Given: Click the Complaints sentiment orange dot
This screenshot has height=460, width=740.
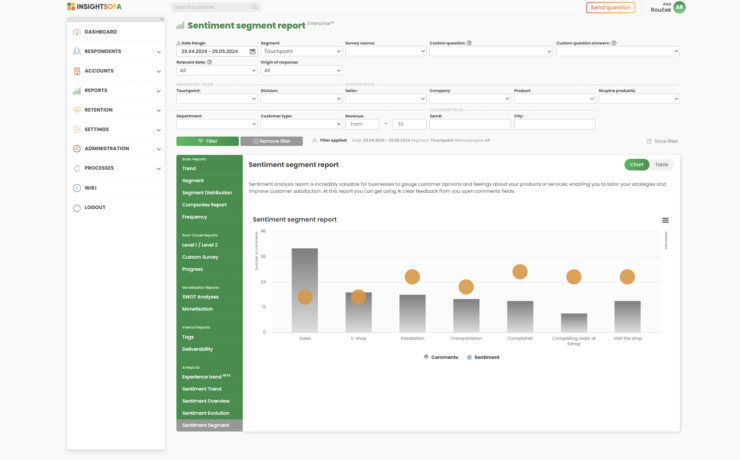Looking at the screenshot, I should tap(520, 272).
